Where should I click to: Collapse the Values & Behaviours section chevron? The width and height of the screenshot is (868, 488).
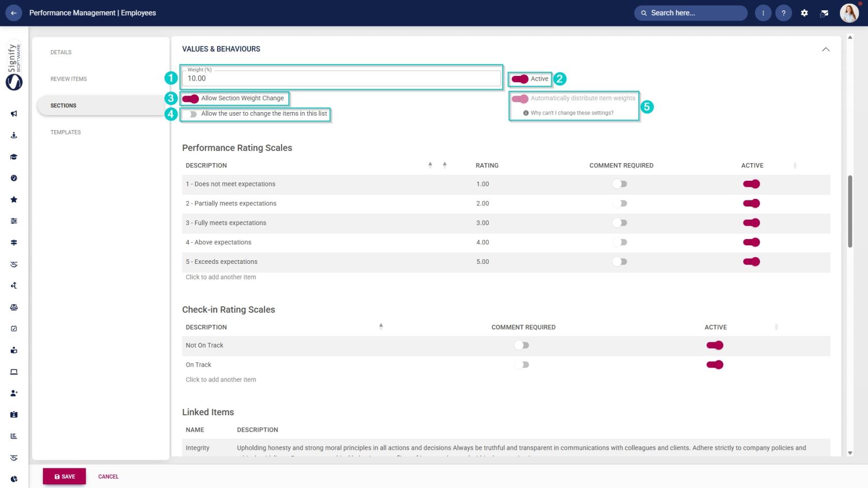point(826,50)
